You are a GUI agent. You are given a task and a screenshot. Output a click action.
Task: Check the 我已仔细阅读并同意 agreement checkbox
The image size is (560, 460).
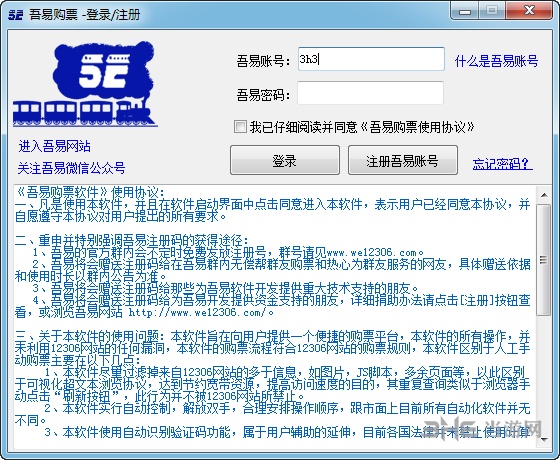(240, 126)
